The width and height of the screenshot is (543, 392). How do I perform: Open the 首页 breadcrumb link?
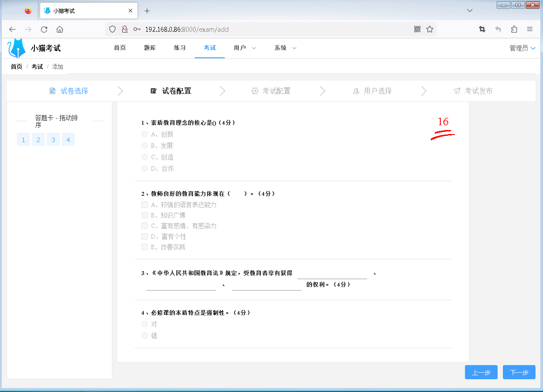click(x=16, y=66)
